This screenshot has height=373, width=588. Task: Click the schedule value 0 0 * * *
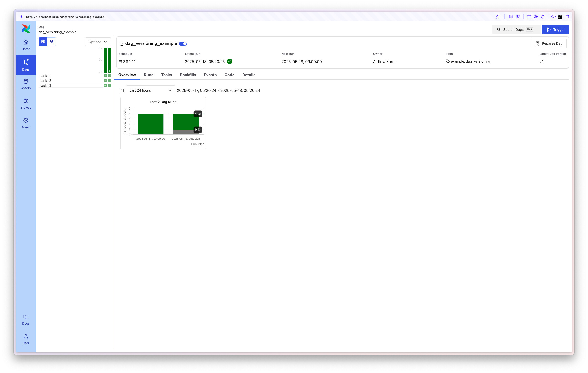pyautogui.click(x=129, y=61)
